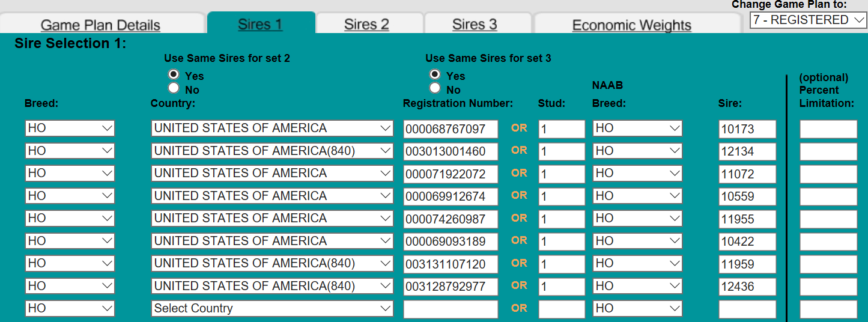This screenshot has width=868, height=322.
Task: Click the Sire field containing 10173
Action: [747, 129]
